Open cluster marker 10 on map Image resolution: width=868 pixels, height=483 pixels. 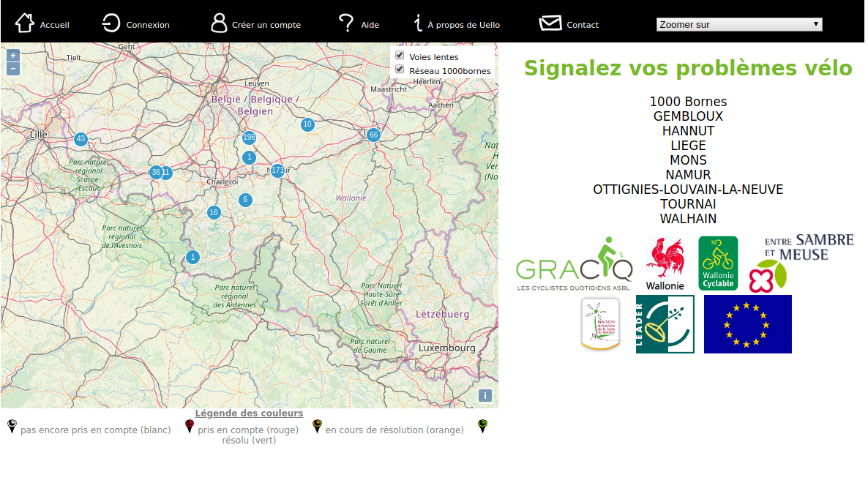(307, 124)
